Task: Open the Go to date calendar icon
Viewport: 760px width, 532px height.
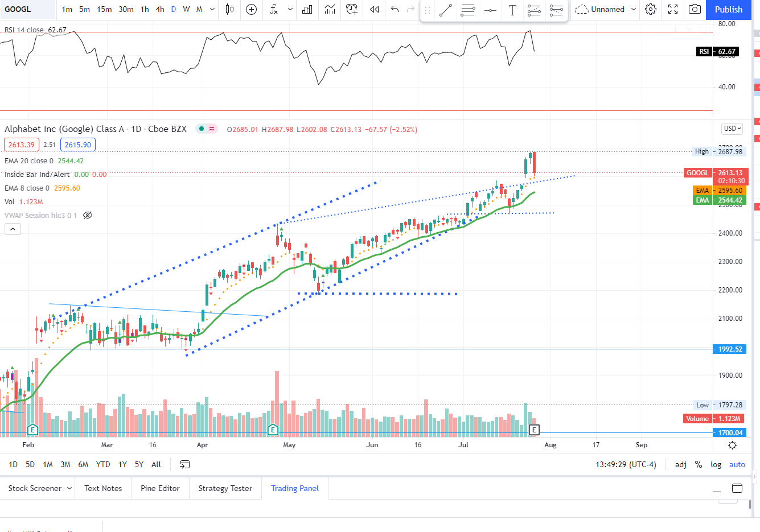Action: pos(184,464)
